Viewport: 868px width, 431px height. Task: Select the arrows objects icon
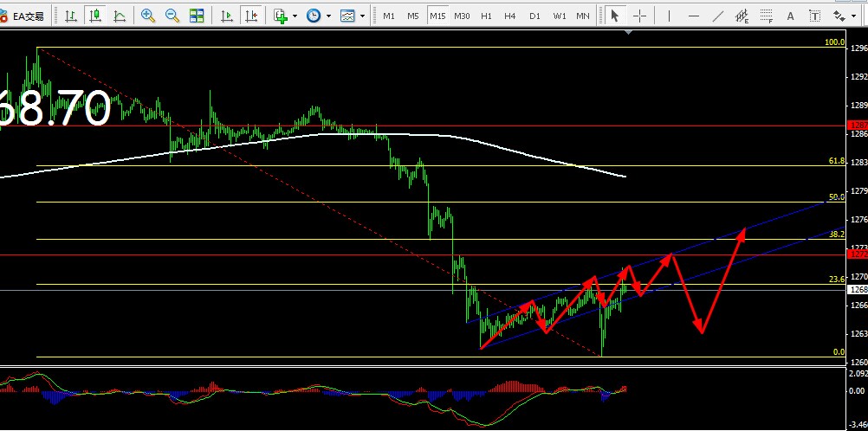point(838,16)
